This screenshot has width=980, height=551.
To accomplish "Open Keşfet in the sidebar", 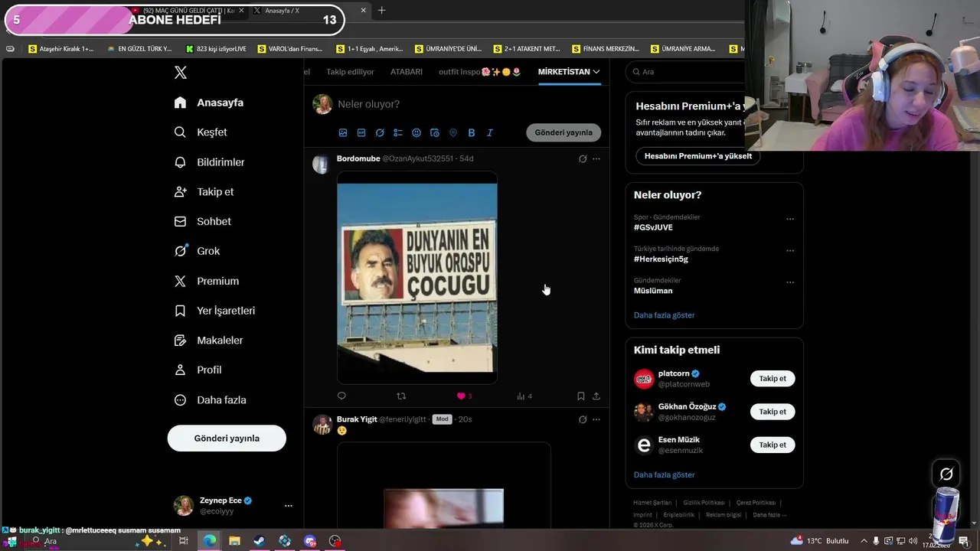I will pos(201,132).
